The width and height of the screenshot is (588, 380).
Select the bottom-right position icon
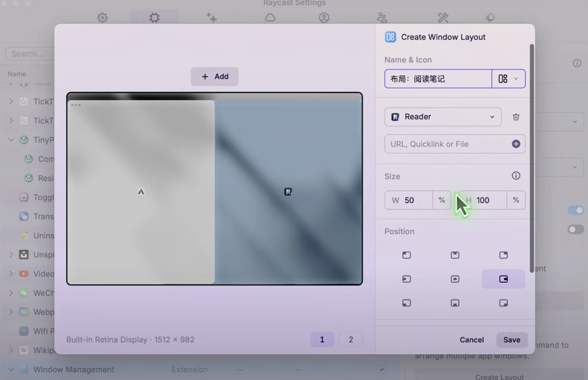(x=503, y=303)
